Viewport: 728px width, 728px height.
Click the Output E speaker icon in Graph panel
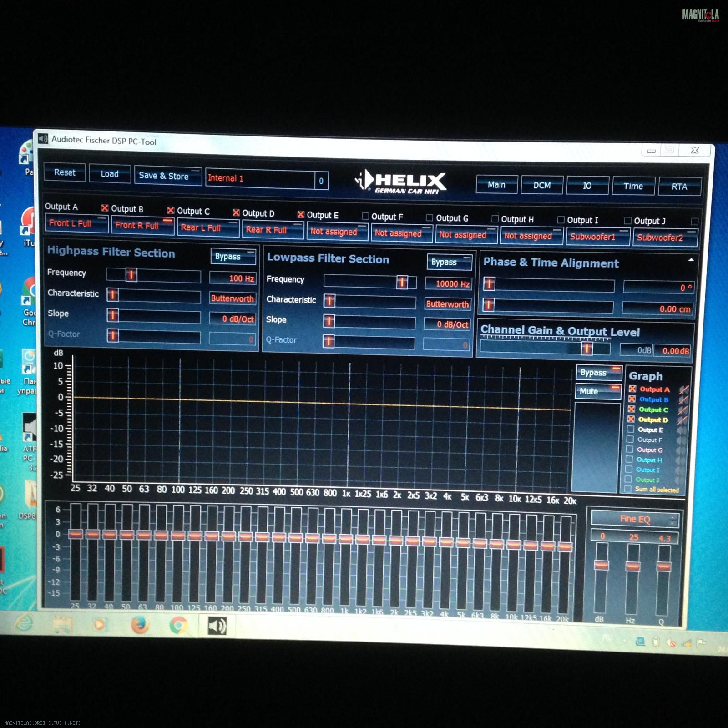pos(682,430)
